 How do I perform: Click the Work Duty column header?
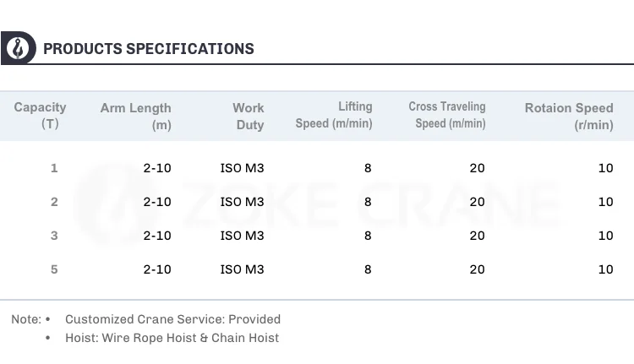tap(248, 117)
